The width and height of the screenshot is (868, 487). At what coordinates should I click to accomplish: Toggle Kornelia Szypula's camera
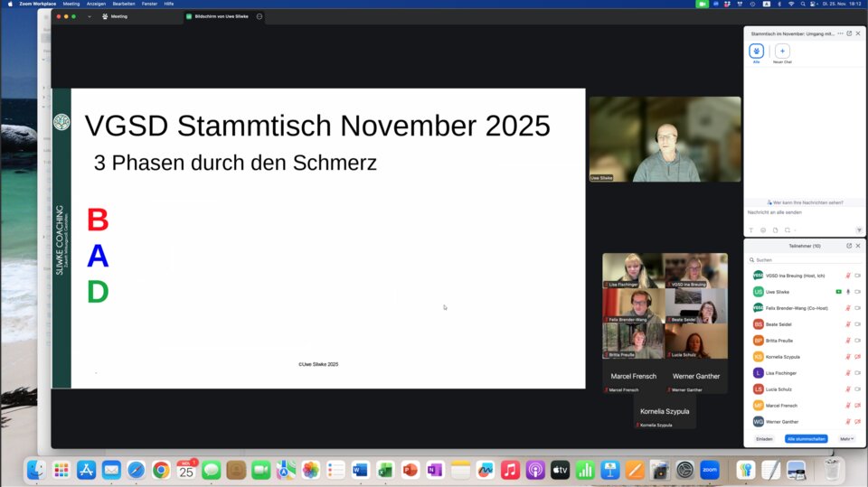click(857, 357)
